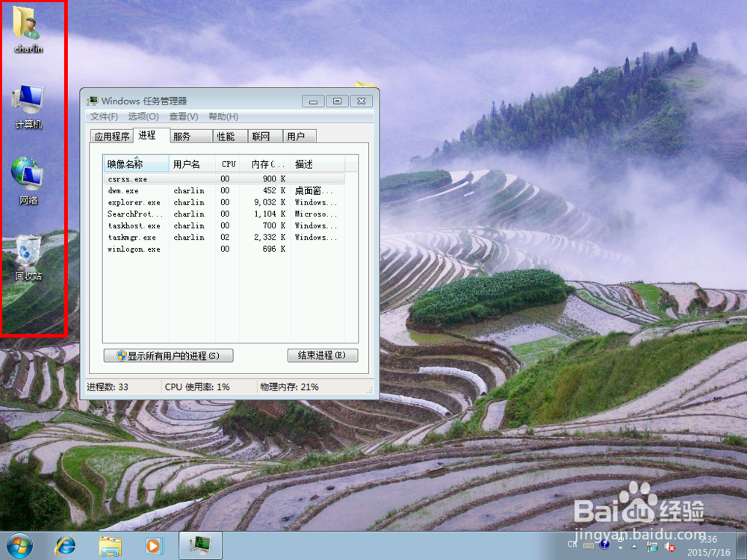
Task: Maximize the Task Manager window
Action: tap(338, 102)
